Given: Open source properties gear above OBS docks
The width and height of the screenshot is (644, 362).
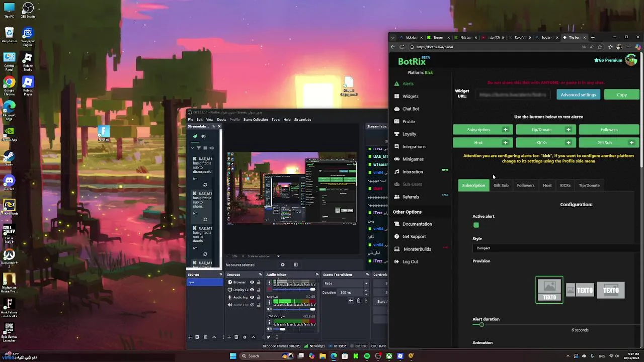Looking at the screenshot, I should (x=283, y=265).
